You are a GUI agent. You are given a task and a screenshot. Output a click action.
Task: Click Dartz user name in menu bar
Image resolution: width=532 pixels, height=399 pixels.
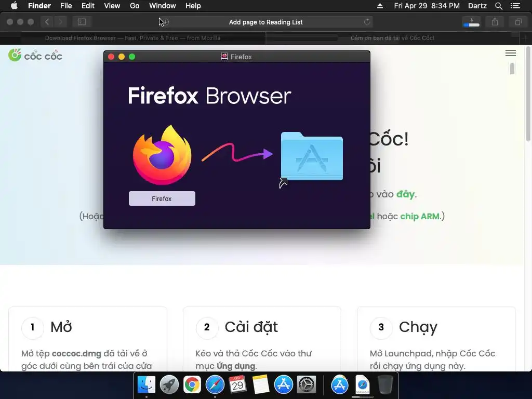point(477,6)
